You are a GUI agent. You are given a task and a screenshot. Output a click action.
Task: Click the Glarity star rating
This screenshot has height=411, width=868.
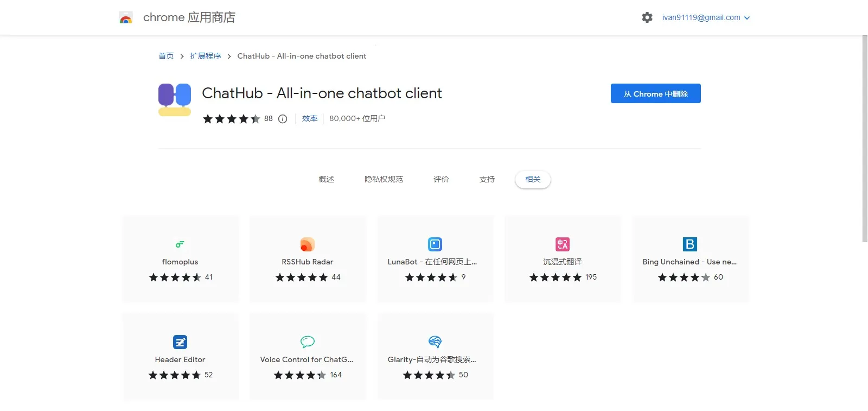[429, 375]
